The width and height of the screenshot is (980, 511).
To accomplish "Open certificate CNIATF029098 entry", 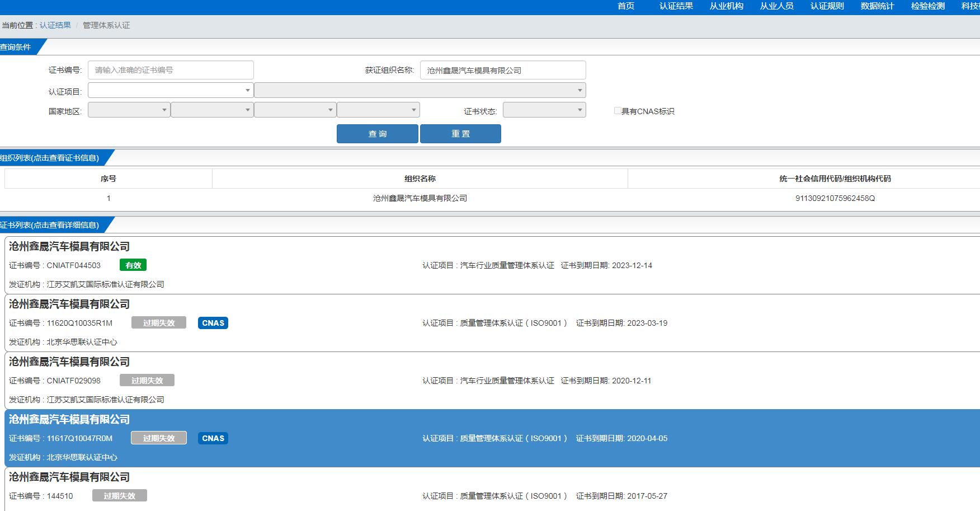I will click(x=492, y=381).
